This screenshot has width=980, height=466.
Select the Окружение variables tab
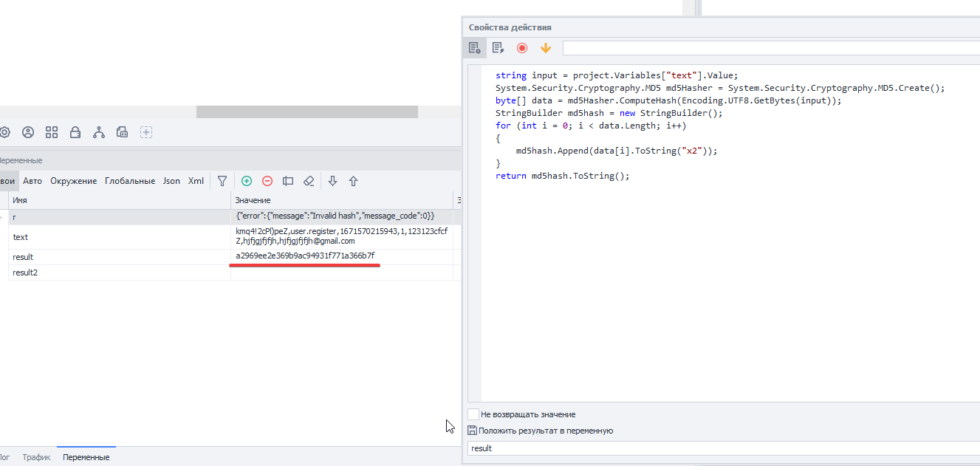click(x=73, y=181)
